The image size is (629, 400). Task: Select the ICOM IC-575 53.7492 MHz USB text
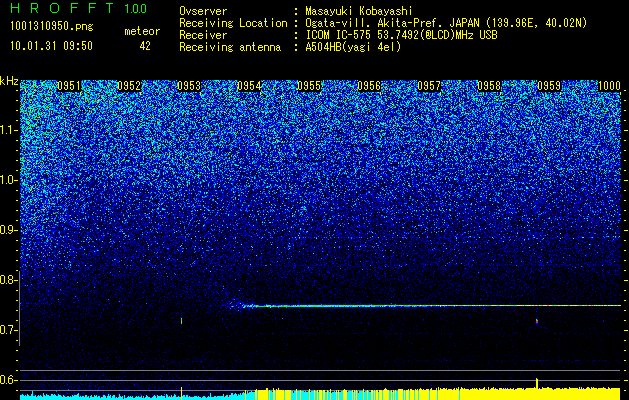tap(401, 35)
